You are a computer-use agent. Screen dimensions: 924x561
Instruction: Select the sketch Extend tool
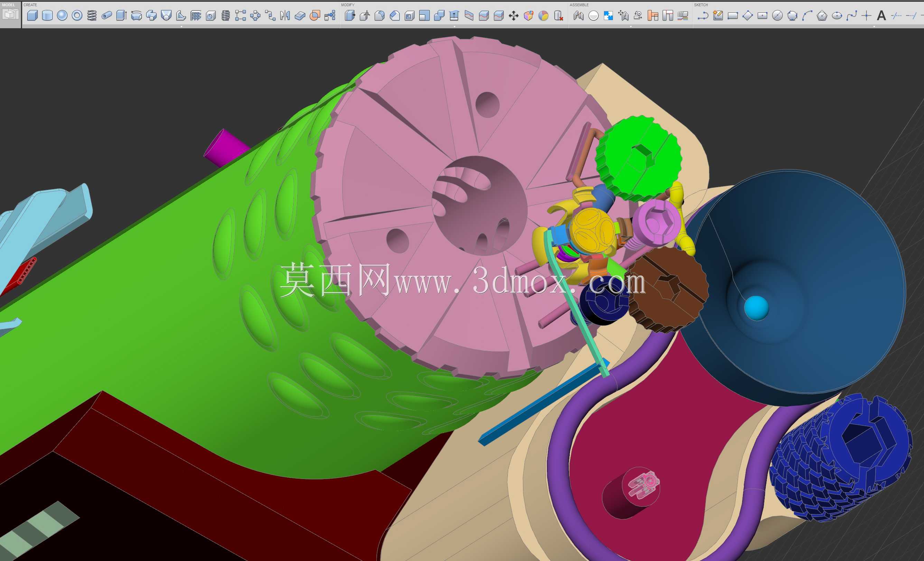tap(911, 15)
